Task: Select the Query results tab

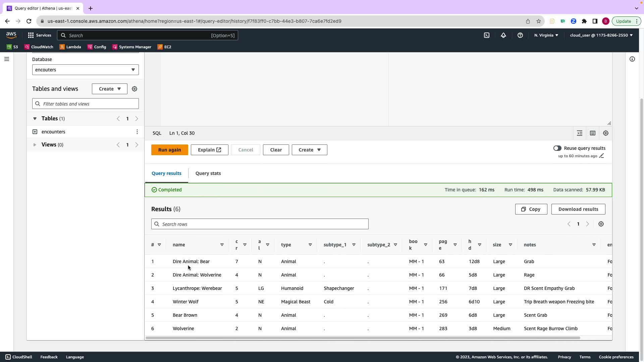Action: [166, 173]
